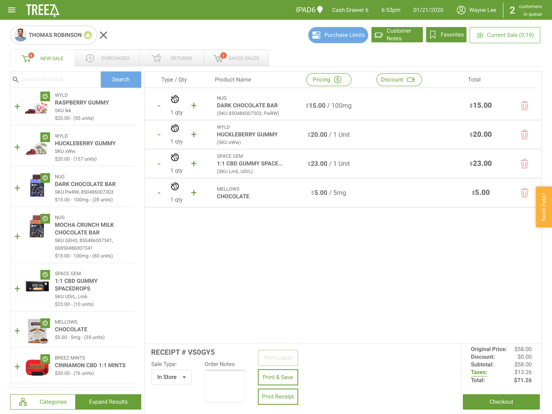Click type icon on 1:1 CBD Gummy row
This screenshot has width=552, height=414.
coord(175,157)
